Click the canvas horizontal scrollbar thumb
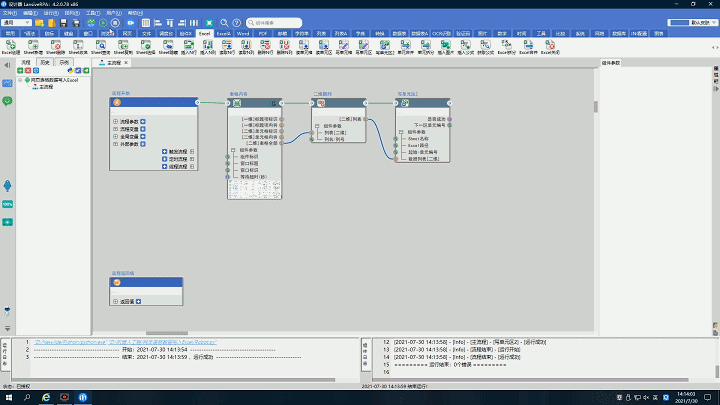 coord(167,333)
